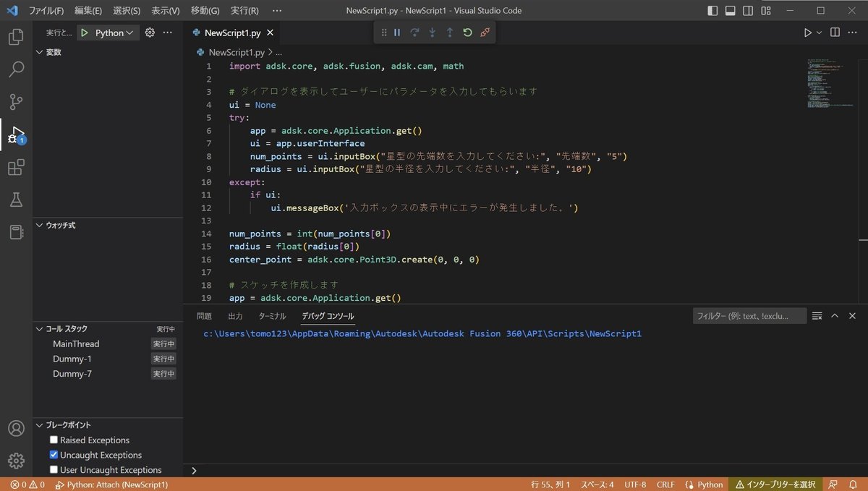
Task: Open the Run and Debug view
Action: click(16, 135)
